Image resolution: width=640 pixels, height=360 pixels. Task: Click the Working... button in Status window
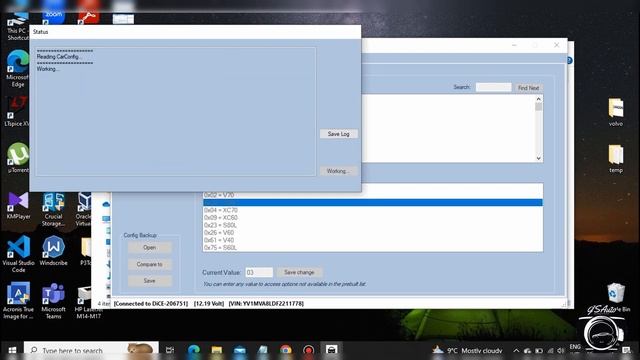click(338, 171)
